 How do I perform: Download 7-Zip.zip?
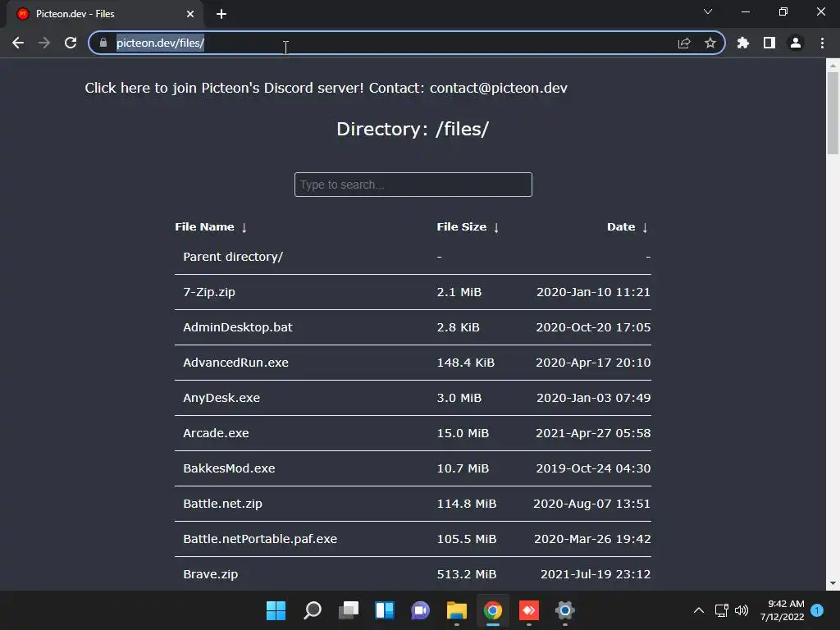pyautogui.click(x=209, y=292)
